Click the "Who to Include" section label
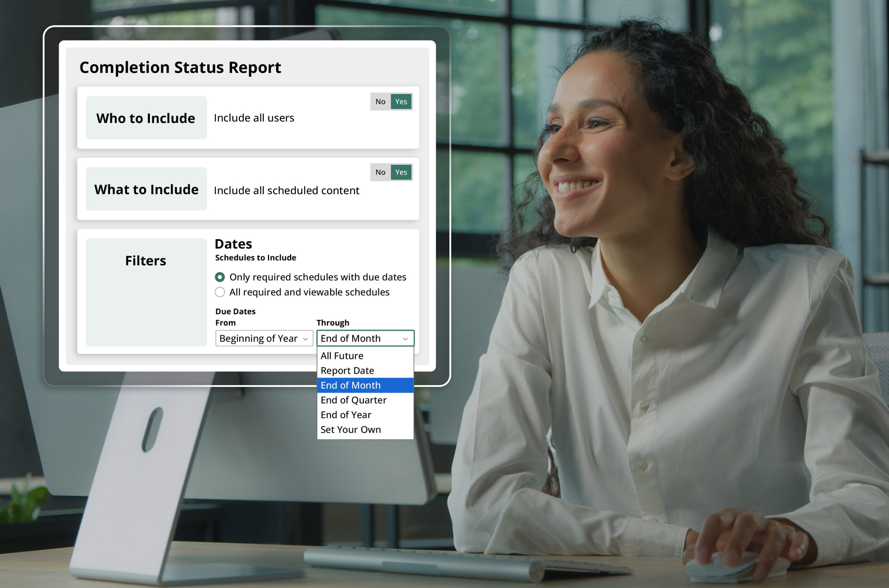The height and width of the screenshot is (588, 889). click(x=146, y=118)
